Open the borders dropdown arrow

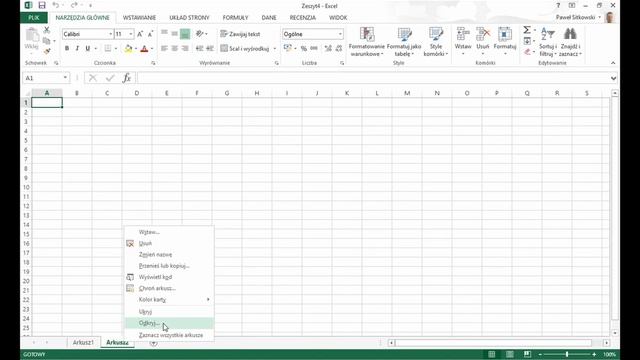(x=116, y=49)
